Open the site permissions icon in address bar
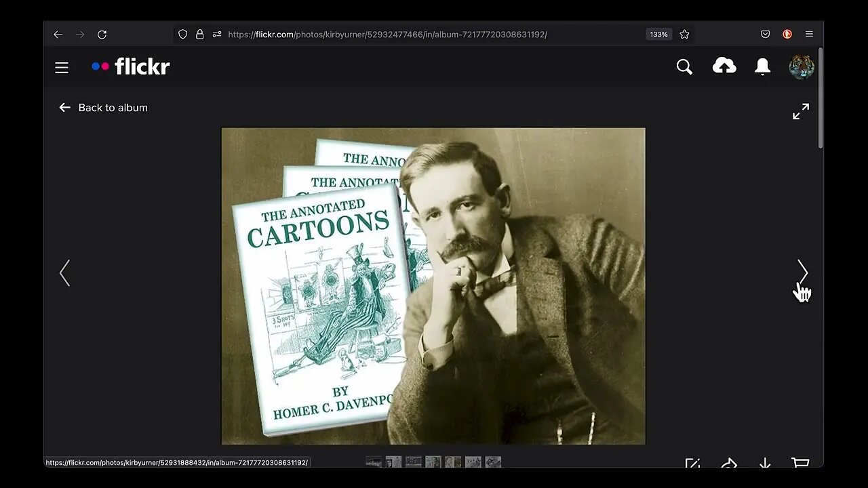This screenshot has height=488, width=868. (217, 34)
